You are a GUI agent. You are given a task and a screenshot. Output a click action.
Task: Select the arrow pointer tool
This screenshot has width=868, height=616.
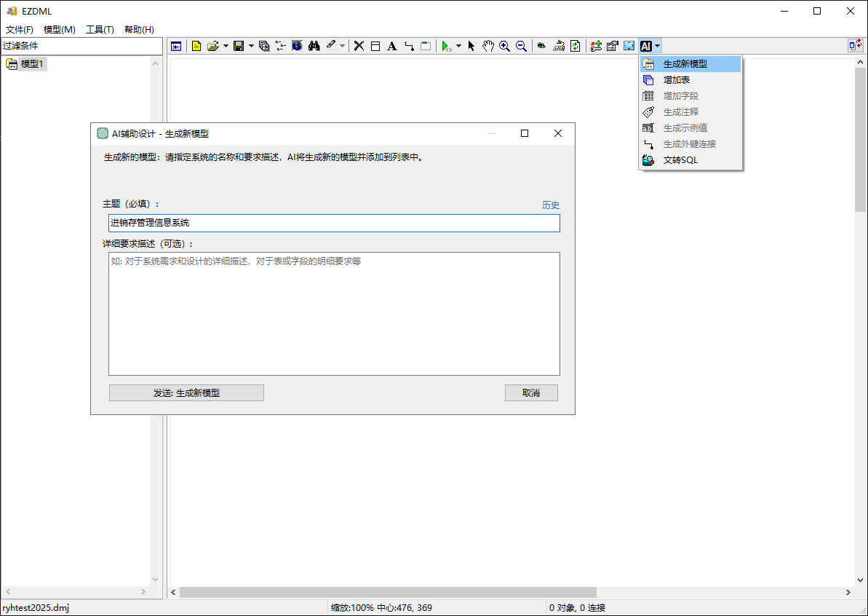tap(471, 46)
